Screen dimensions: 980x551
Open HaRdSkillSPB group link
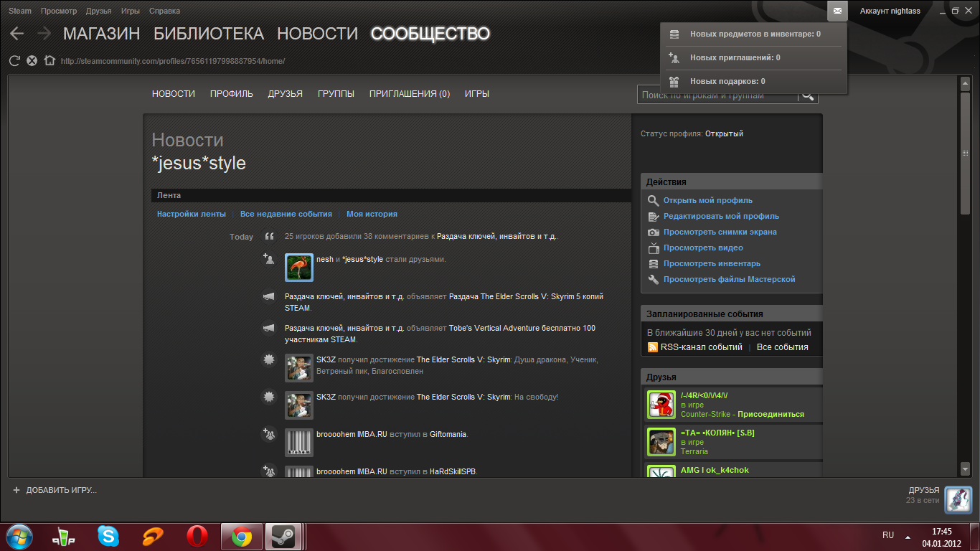coord(453,471)
